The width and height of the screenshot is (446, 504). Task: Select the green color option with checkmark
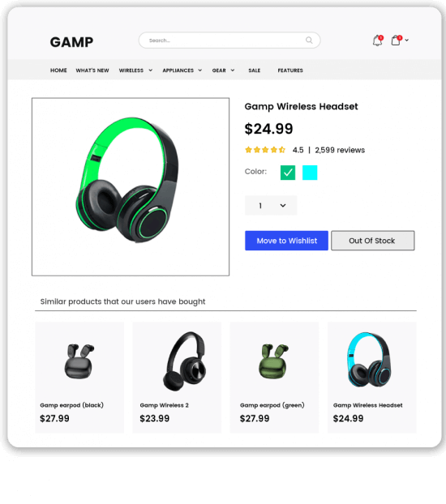pyautogui.click(x=288, y=173)
